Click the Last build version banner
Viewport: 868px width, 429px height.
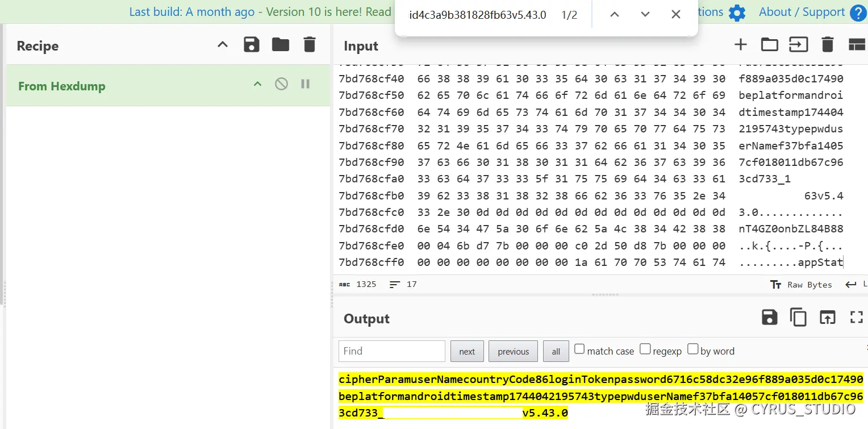tap(260, 12)
